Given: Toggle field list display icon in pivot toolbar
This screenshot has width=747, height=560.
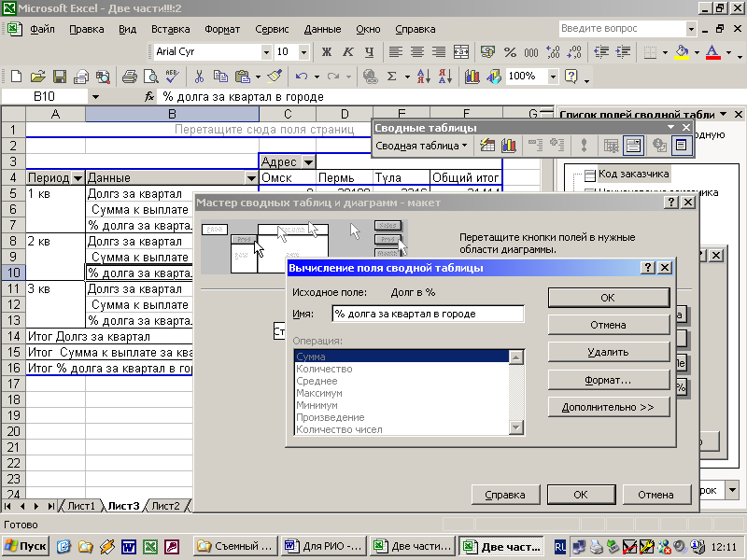Looking at the screenshot, I should [x=682, y=146].
